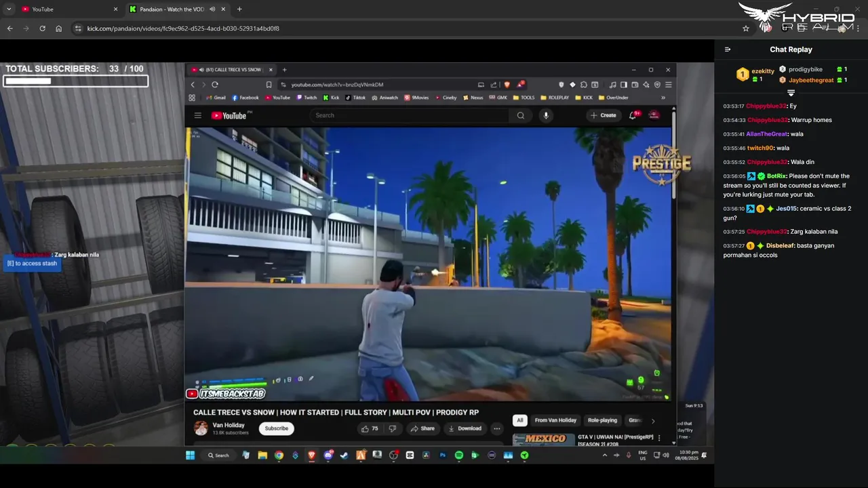Dislike the video with the thumbs-down
The width and height of the screenshot is (868, 488).
click(x=392, y=428)
